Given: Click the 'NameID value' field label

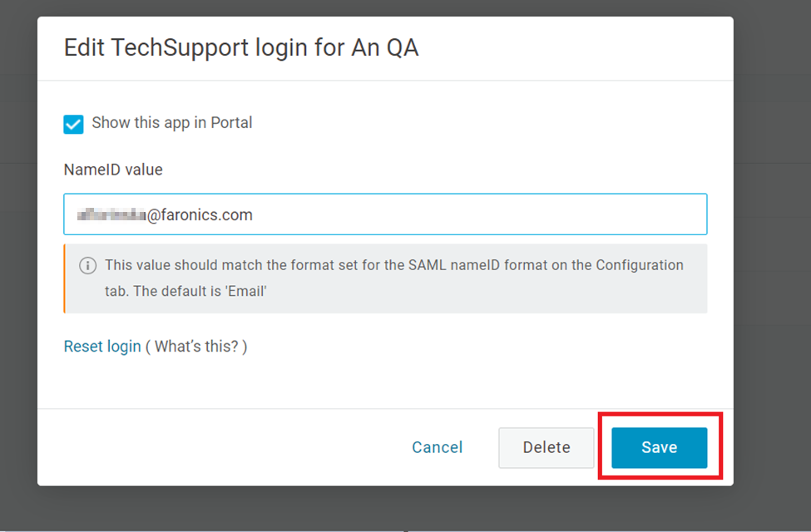Looking at the screenshot, I should coord(113,170).
